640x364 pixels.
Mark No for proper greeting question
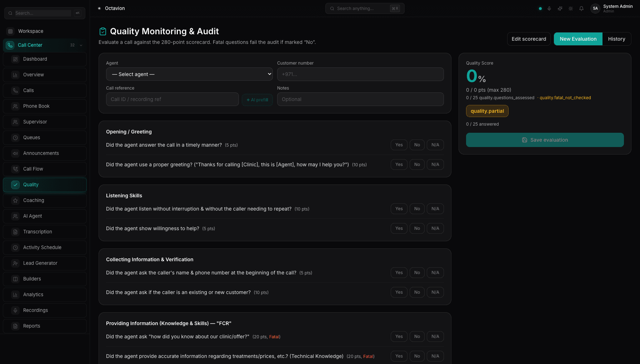click(417, 165)
